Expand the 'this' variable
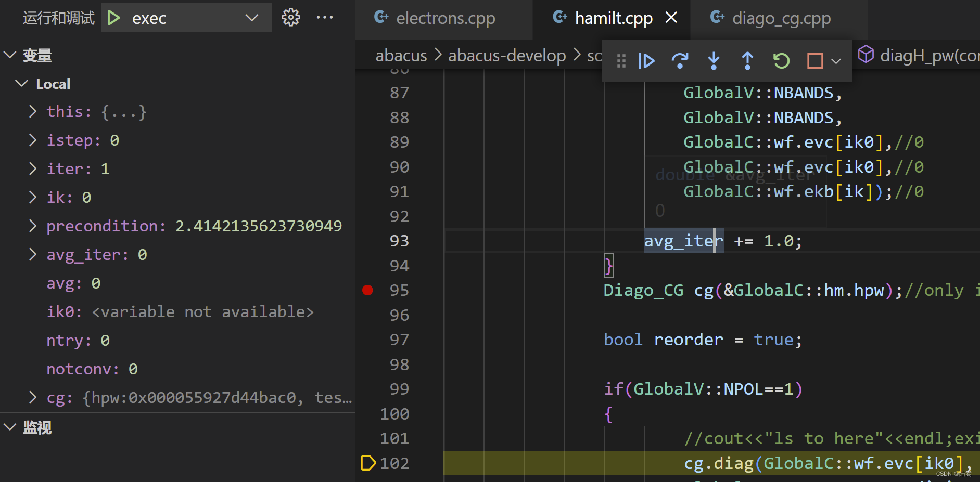The image size is (980, 482). pos(33,111)
